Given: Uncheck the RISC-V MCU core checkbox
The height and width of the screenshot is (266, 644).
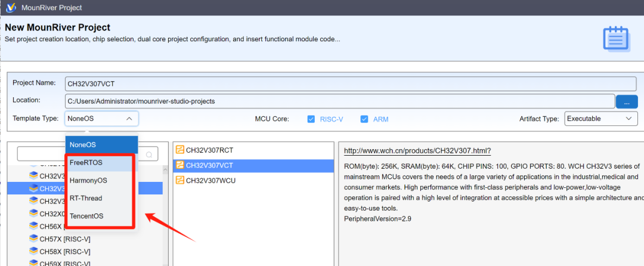Looking at the screenshot, I should click(311, 119).
